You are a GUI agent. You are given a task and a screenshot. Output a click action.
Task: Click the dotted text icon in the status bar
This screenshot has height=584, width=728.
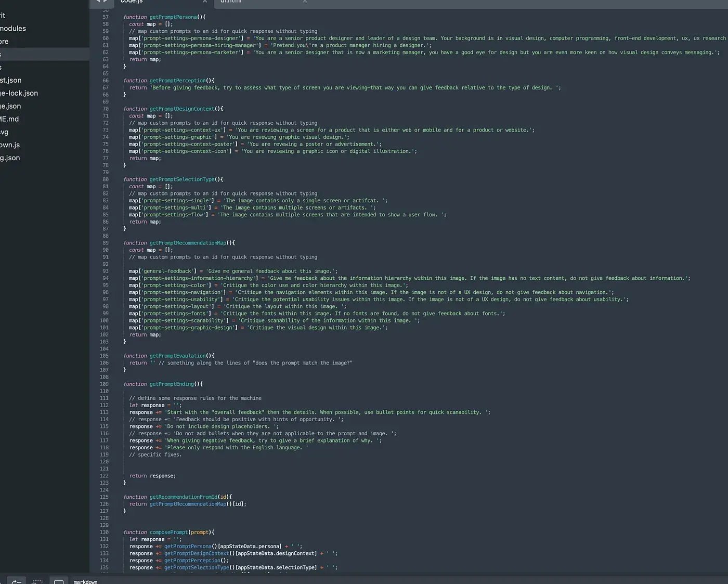[x=37, y=580]
